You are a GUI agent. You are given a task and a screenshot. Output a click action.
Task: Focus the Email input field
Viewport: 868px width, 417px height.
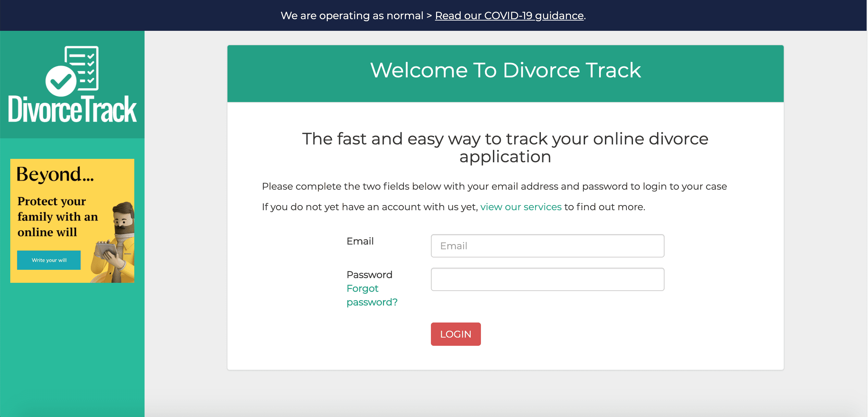point(547,246)
